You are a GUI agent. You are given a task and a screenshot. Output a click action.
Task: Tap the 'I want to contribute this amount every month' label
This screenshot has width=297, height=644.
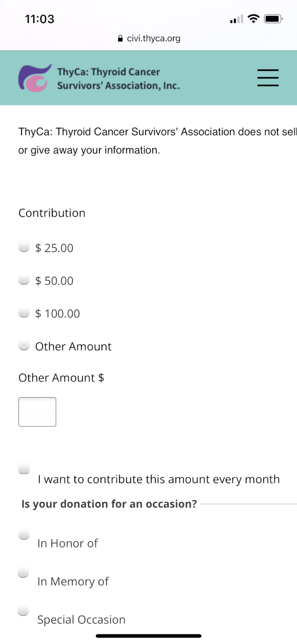coord(159,479)
